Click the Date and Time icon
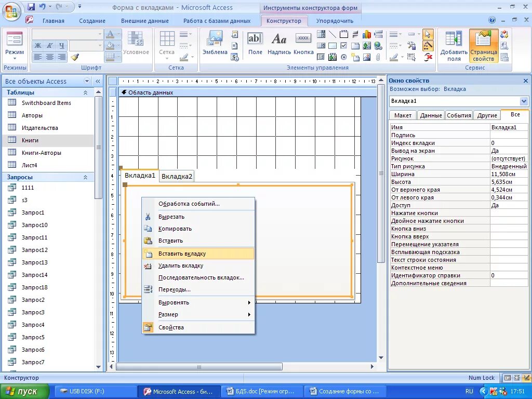The height and width of the screenshot is (399, 532). pos(235,57)
